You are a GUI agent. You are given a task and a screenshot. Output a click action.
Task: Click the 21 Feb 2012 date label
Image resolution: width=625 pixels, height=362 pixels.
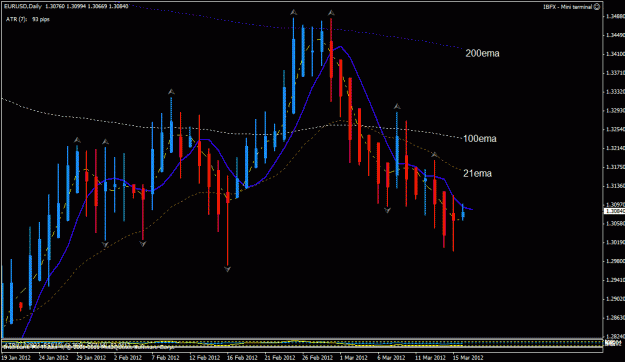click(x=280, y=358)
